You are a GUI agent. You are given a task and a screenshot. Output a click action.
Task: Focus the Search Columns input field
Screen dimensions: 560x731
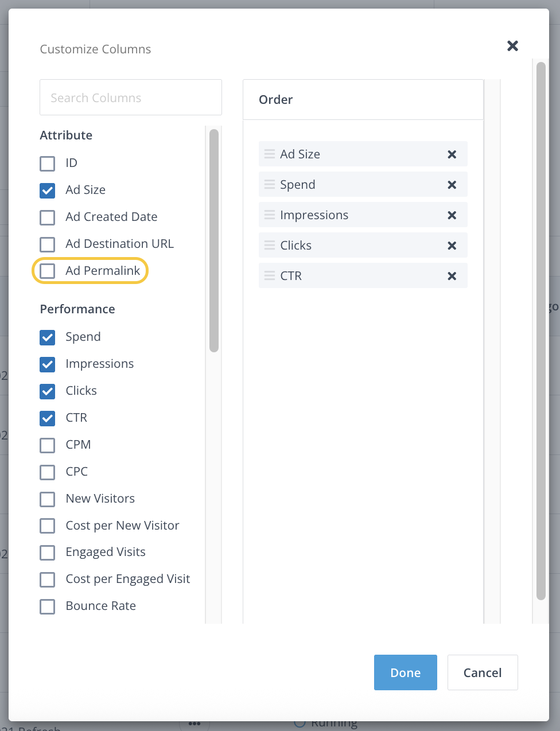(x=131, y=98)
